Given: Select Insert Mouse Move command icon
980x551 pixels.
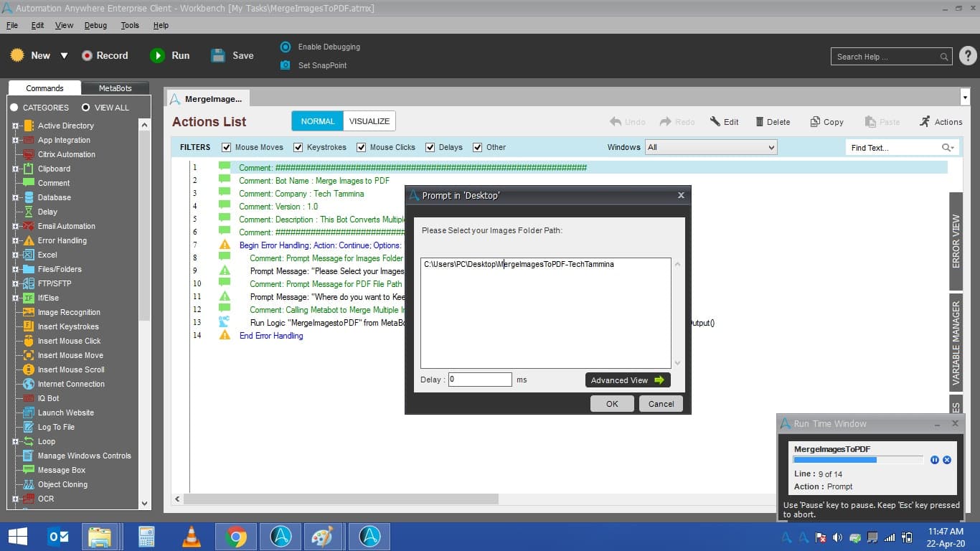Looking at the screenshot, I should coord(29,355).
